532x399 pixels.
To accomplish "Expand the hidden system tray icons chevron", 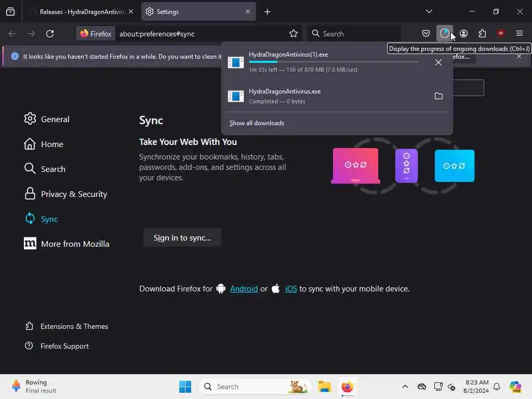I will pyautogui.click(x=405, y=387).
